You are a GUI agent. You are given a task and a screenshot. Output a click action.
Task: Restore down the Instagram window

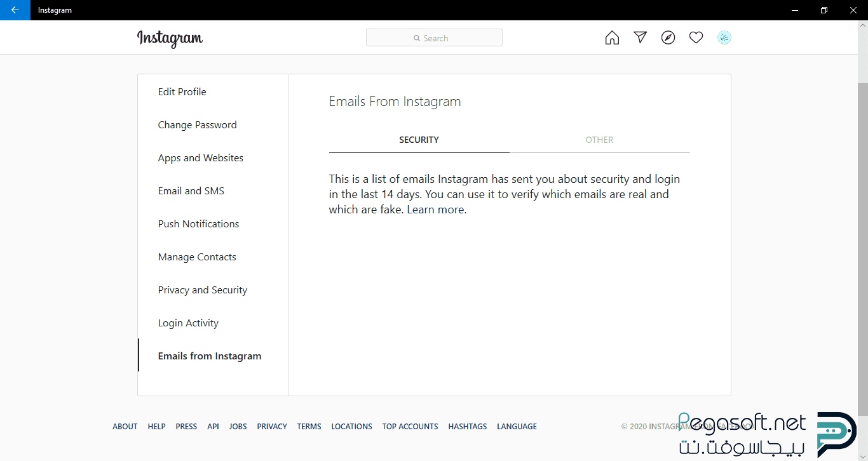click(824, 10)
